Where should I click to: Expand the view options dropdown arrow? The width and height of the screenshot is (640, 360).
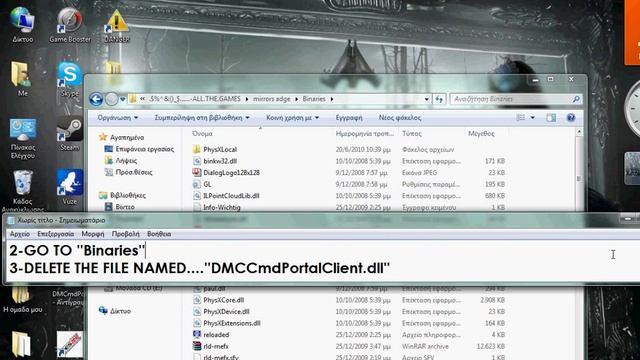533,118
